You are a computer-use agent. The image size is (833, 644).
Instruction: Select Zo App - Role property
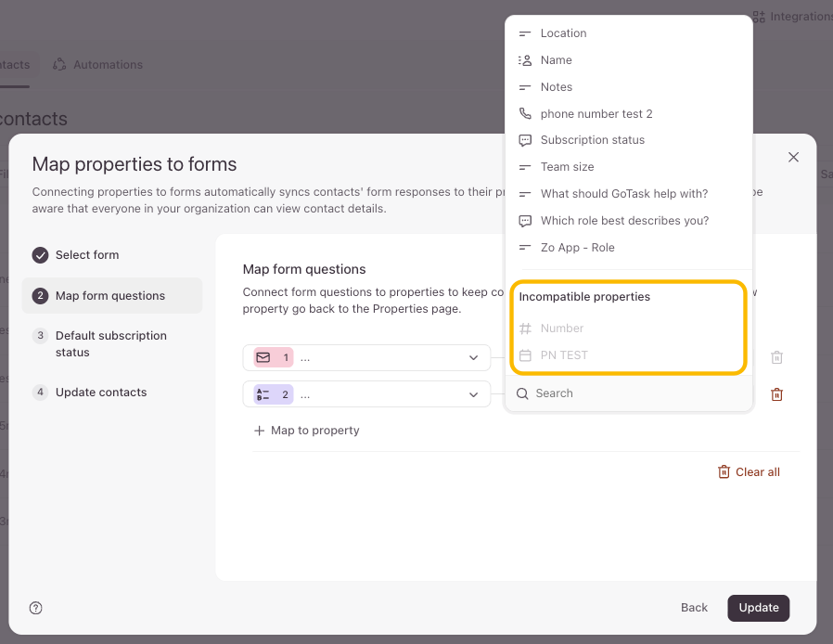pos(577,248)
